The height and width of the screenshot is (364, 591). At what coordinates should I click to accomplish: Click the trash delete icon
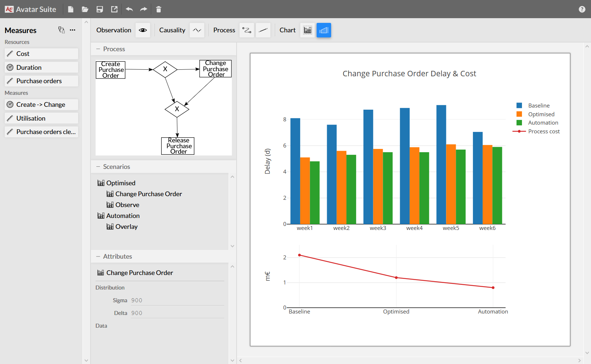pyautogui.click(x=158, y=9)
